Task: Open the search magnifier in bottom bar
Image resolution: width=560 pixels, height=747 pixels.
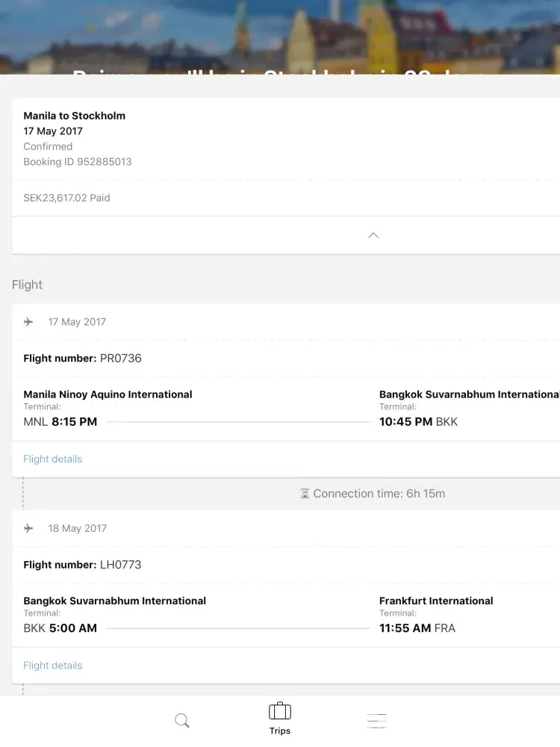Action: (x=182, y=721)
